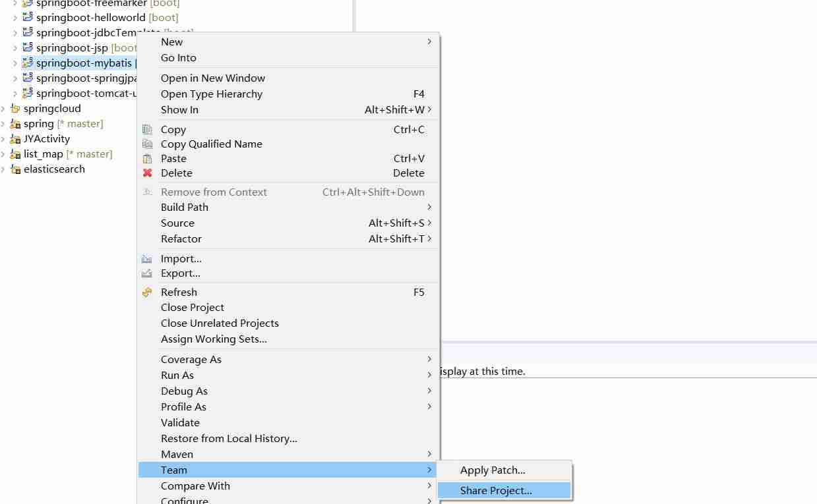Open the Maven submenu
The width and height of the screenshot is (817, 504).
pos(289,454)
